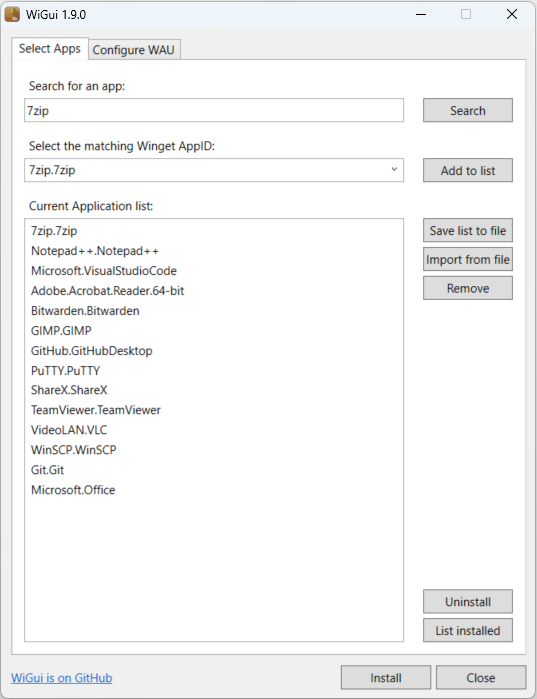
Task: Click the Install button
Action: [386, 678]
